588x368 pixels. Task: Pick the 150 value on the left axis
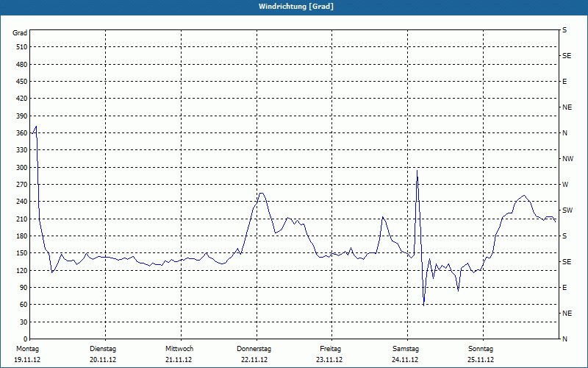click(x=22, y=252)
